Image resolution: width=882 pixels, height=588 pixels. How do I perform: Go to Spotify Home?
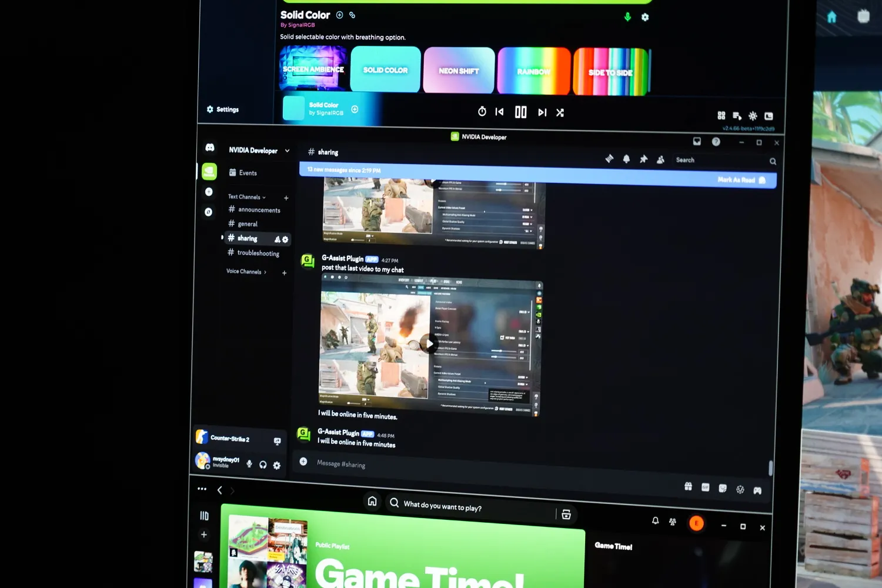tap(372, 501)
